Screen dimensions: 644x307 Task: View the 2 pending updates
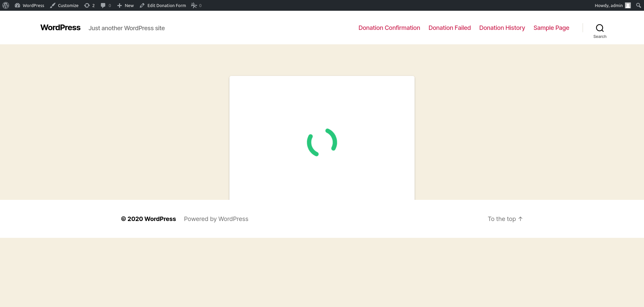pos(89,5)
